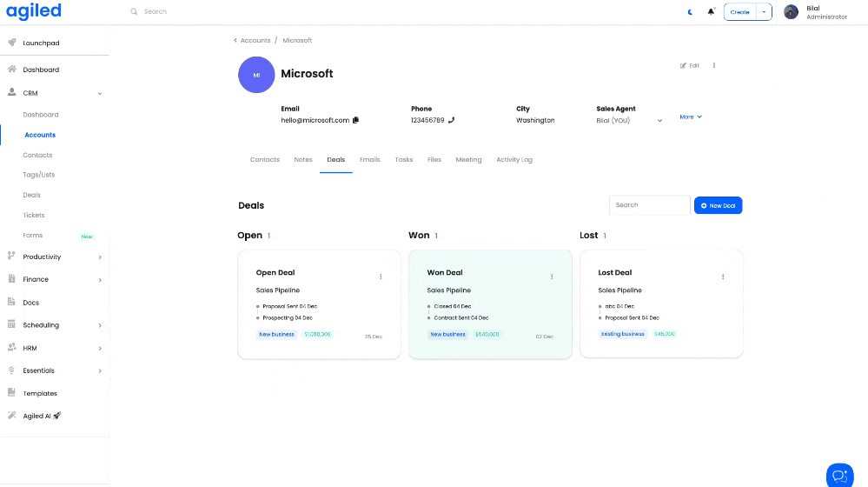Expand More account details
The image size is (868, 487).
[691, 117]
